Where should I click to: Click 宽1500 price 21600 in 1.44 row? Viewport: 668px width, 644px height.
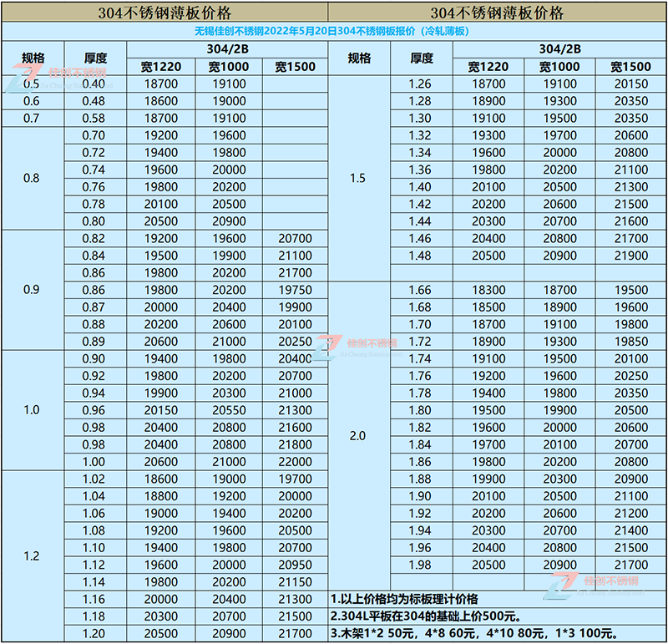631,221
